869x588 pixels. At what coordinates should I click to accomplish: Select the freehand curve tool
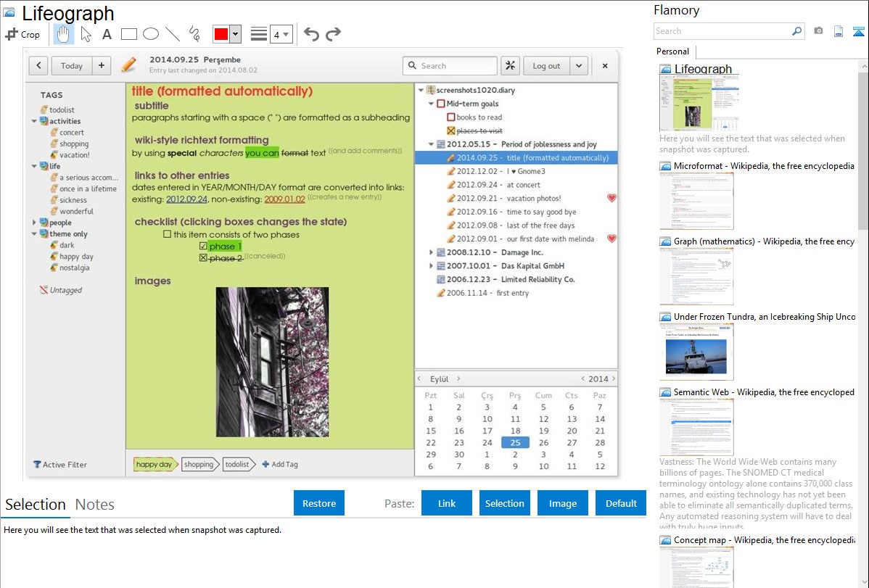click(x=194, y=34)
